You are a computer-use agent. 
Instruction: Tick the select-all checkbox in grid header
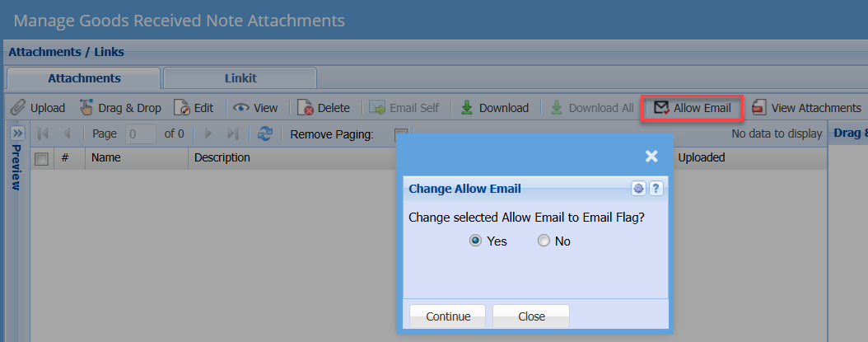[x=41, y=158]
